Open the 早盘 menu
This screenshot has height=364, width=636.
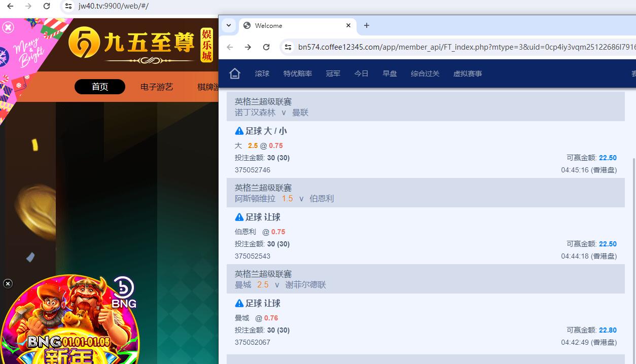click(x=390, y=74)
